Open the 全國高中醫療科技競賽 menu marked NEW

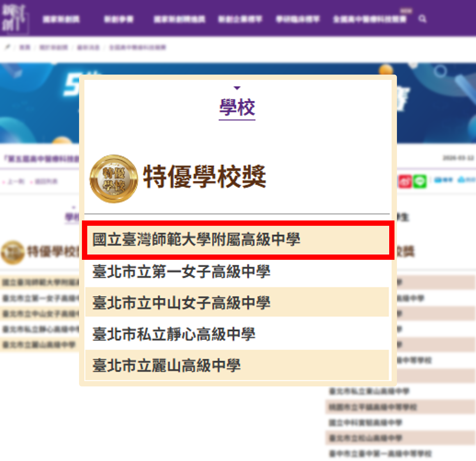(x=369, y=19)
